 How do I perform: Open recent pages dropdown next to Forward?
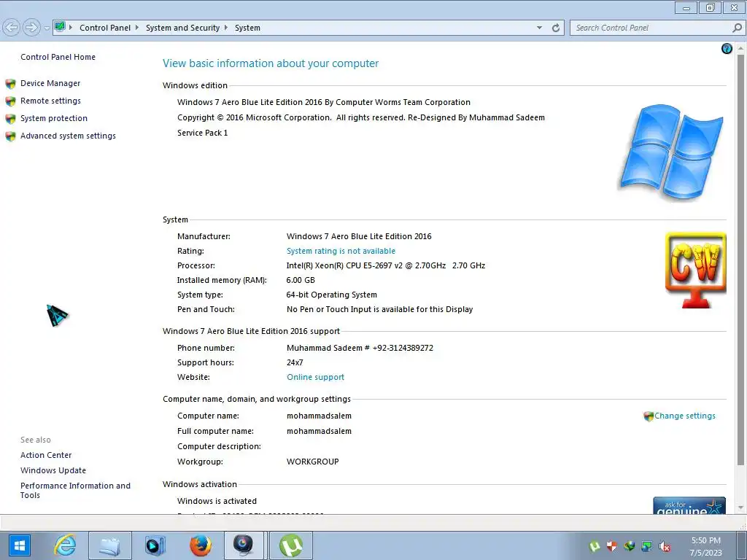(x=47, y=28)
